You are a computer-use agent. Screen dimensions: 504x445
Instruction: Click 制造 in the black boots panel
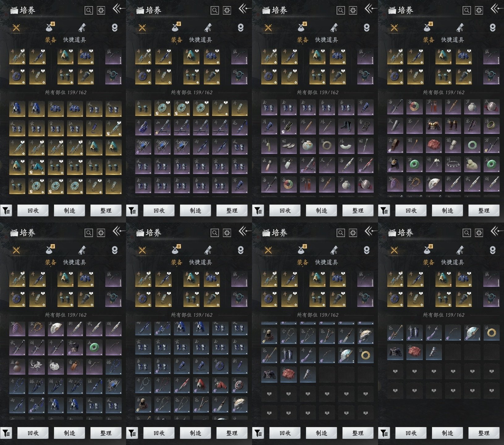tap(321, 211)
